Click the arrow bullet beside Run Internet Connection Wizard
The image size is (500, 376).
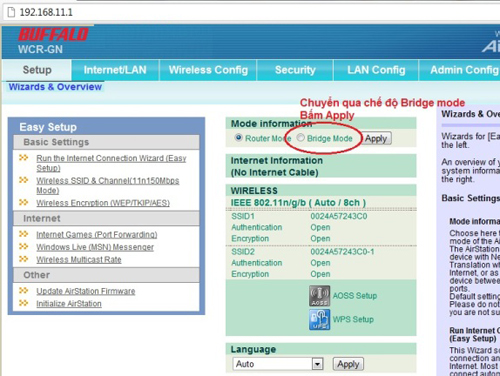[x=23, y=157]
